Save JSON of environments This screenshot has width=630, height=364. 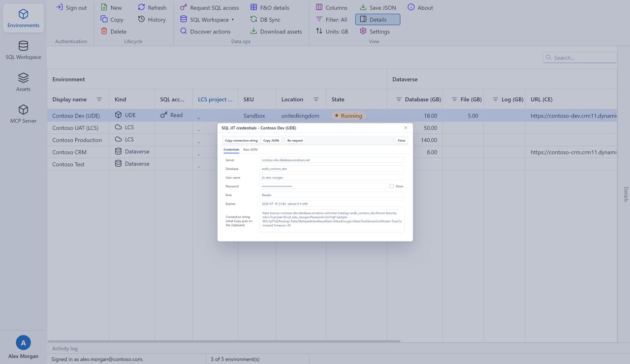pos(378,7)
